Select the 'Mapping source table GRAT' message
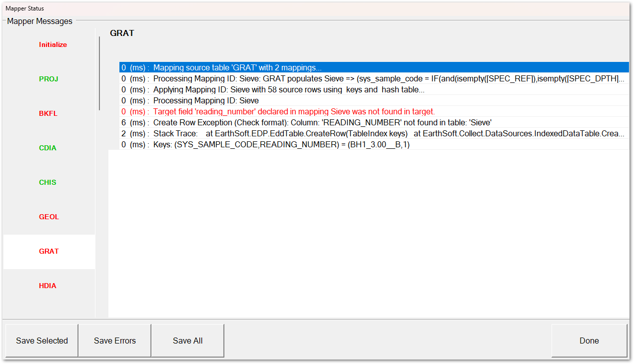The height and width of the screenshot is (364, 634). coord(300,67)
